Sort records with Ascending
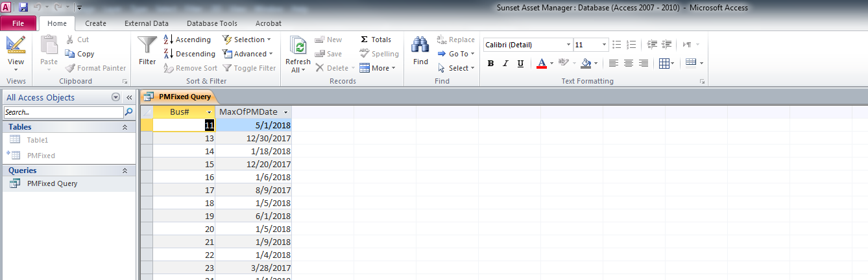Image resolution: width=868 pixels, height=280 pixels. (x=187, y=40)
